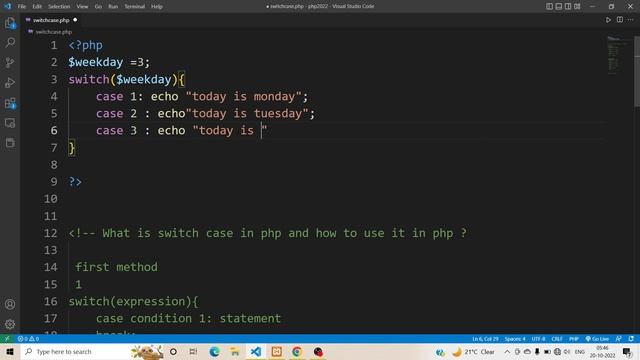Screen dimensions: 640x360
Task: Click Spaces: 4 indentation setting
Action: pos(515,339)
